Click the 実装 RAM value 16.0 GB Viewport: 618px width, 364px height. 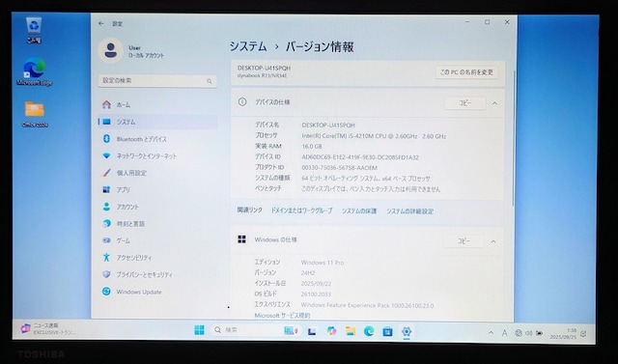312,146
